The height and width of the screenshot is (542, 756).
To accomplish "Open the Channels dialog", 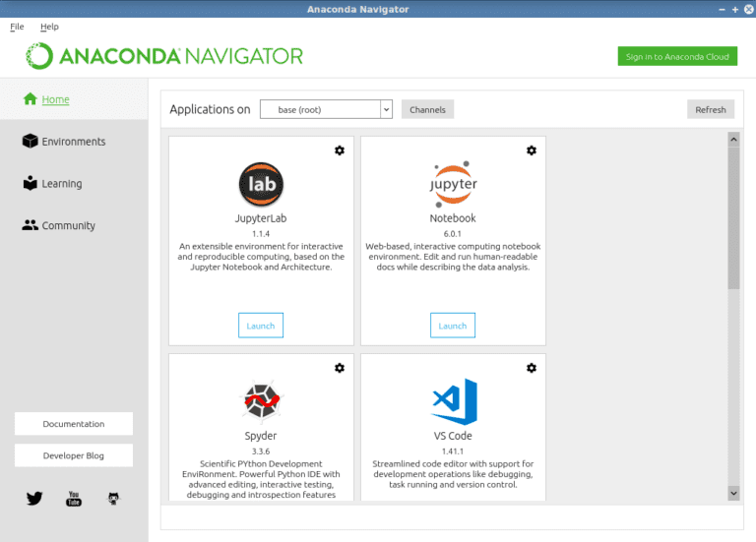I will (x=427, y=109).
